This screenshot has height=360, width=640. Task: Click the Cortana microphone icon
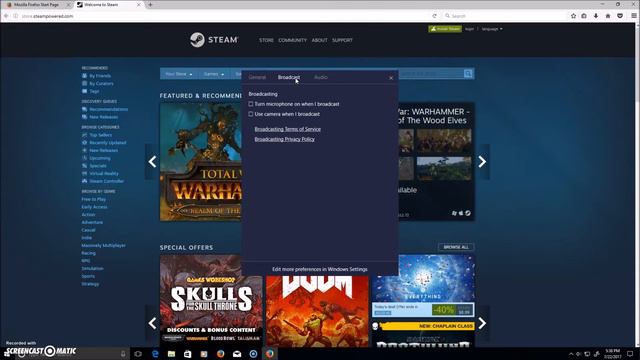123,354
